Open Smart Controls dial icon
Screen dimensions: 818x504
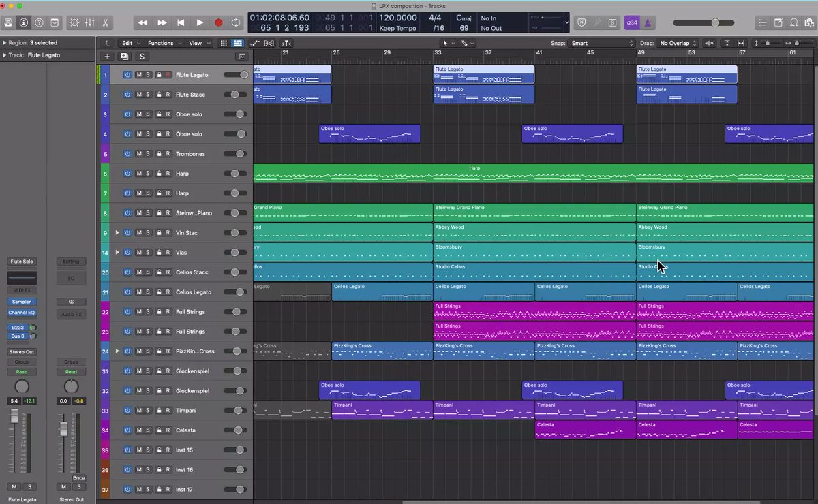(x=74, y=22)
